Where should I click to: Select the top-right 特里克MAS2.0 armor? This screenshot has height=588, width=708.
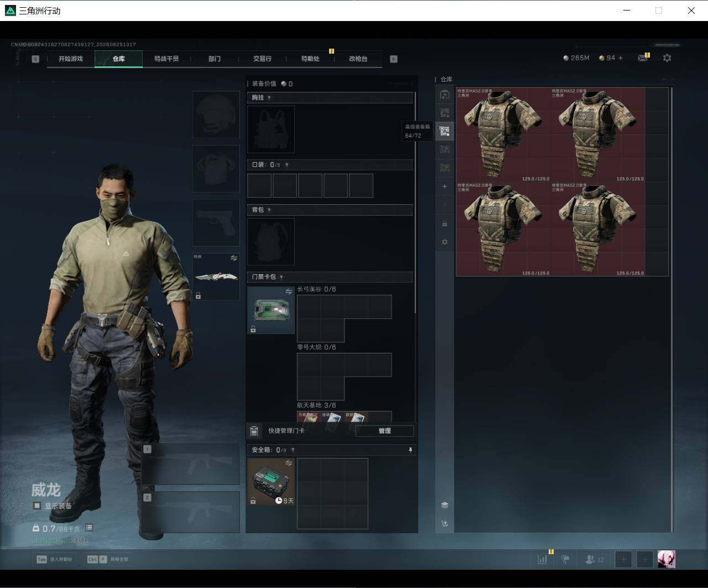pos(598,134)
